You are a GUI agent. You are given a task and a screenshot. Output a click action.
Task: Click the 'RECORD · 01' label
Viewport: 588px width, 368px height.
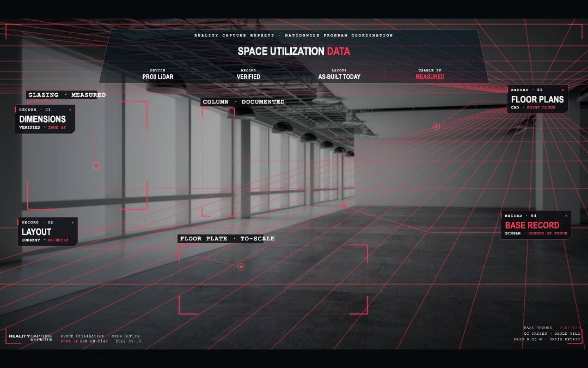click(35, 110)
